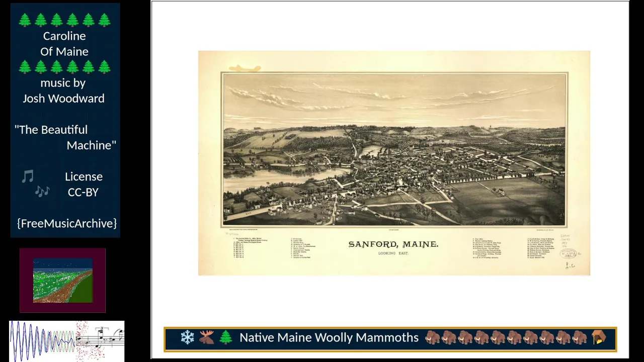Click the evergreen tree icon beside the moose
Viewport: 644px width, 362px height.
click(x=226, y=337)
